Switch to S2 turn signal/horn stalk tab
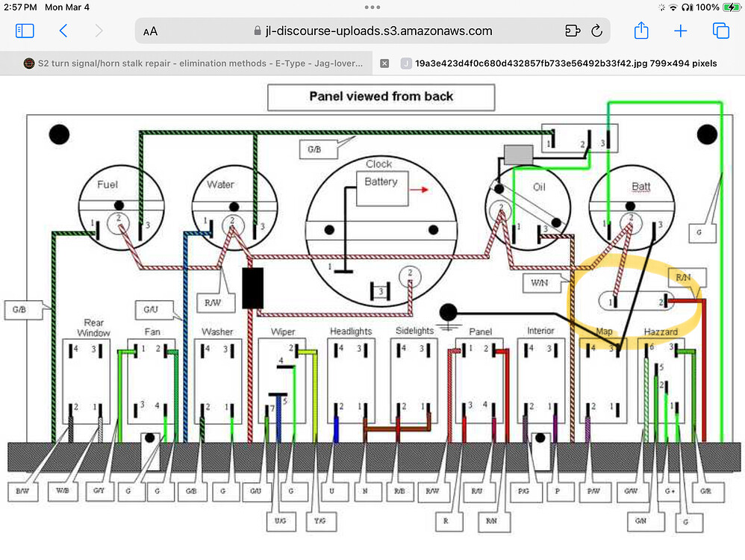The image size is (745, 560). (193, 63)
